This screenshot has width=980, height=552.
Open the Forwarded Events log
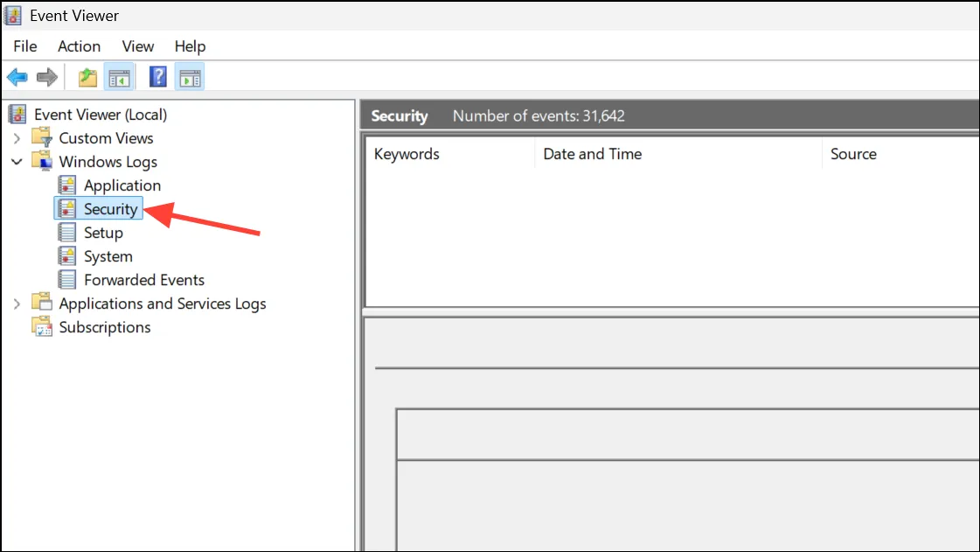[144, 280]
